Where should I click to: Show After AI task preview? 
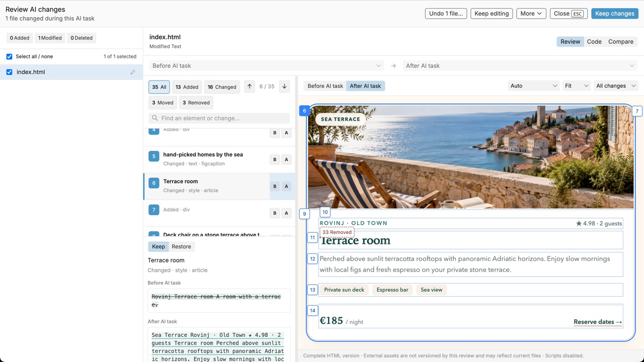coord(365,86)
